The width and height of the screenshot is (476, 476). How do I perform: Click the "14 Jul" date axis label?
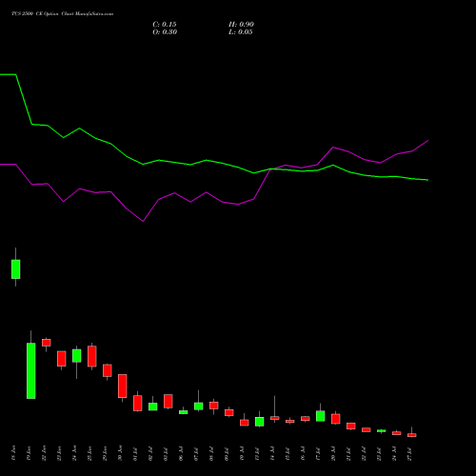272,454
